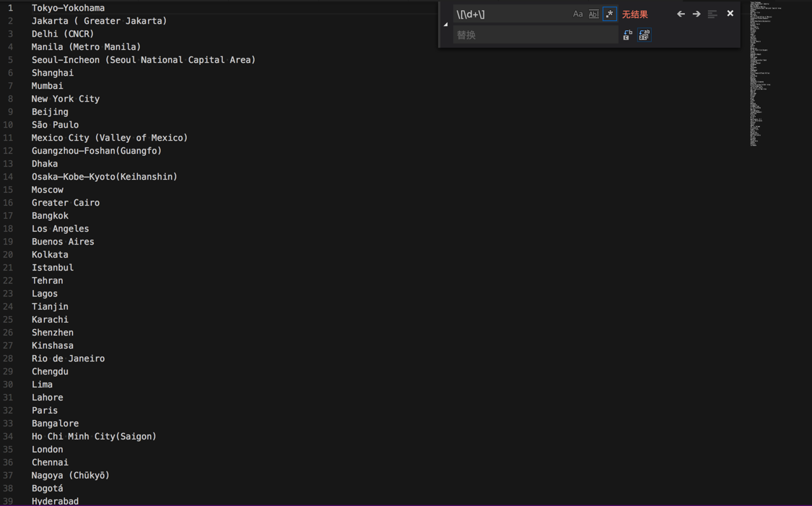Screen dimensions: 812x506
Task: Place cursor on Tokyo–Yokohama line
Action: click(x=68, y=8)
